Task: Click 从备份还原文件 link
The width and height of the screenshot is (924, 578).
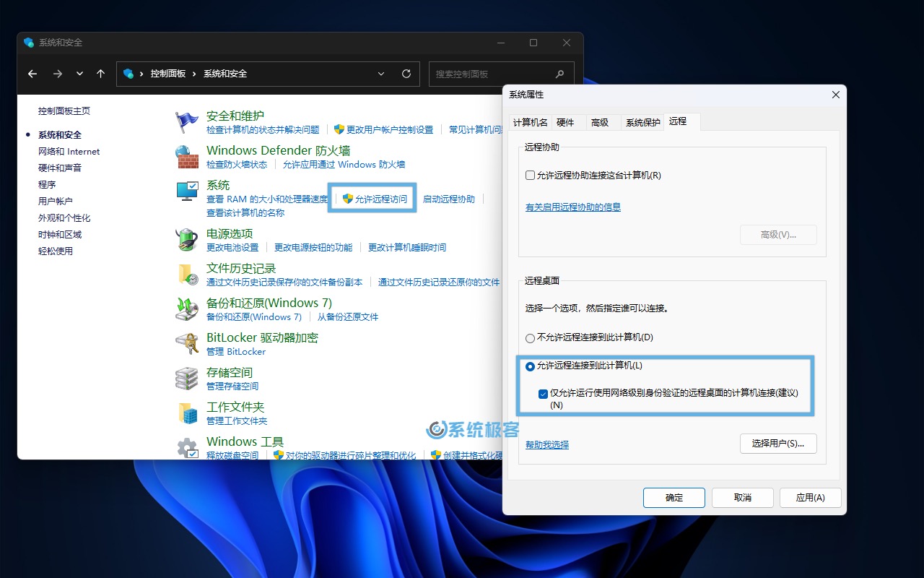Action: 348,316
